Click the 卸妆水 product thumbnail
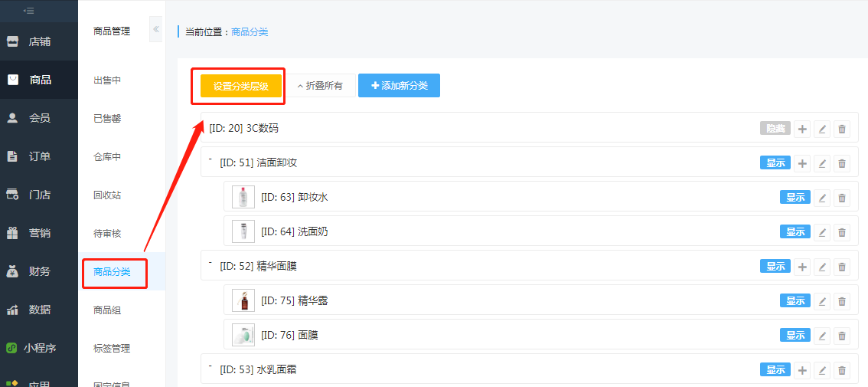Viewport: 868px width, 387px height. point(243,197)
